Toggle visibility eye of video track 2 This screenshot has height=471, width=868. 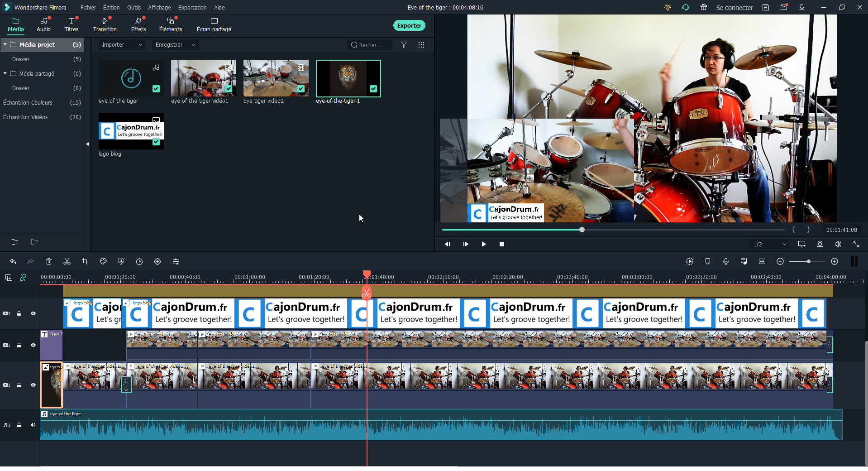pos(33,345)
